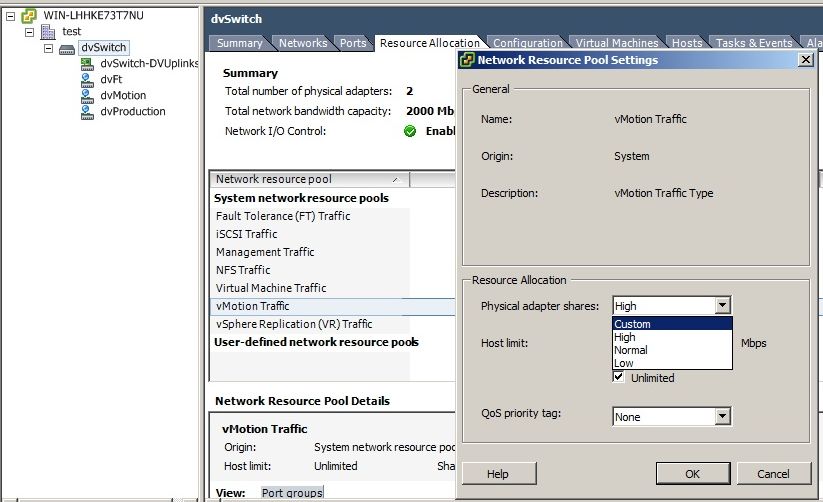The image size is (823, 502).
Task: Choose High in the shares dropdown list
Action: (672, 337)
